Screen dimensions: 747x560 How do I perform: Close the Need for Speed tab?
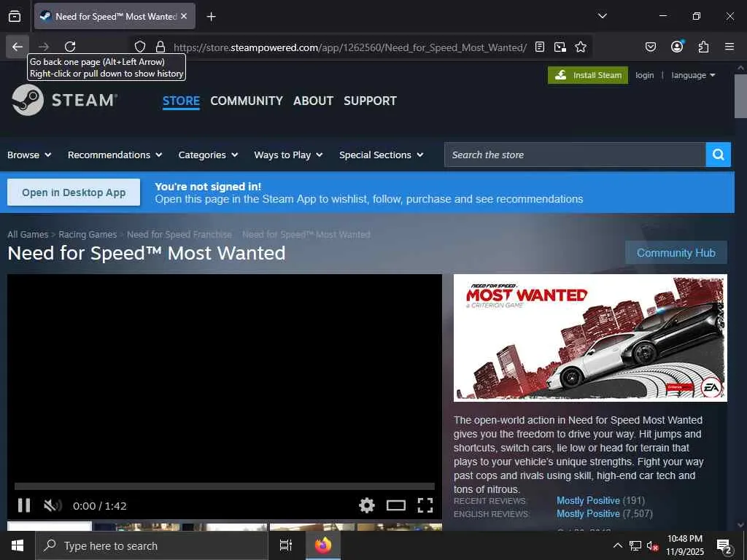pos(184,16)
